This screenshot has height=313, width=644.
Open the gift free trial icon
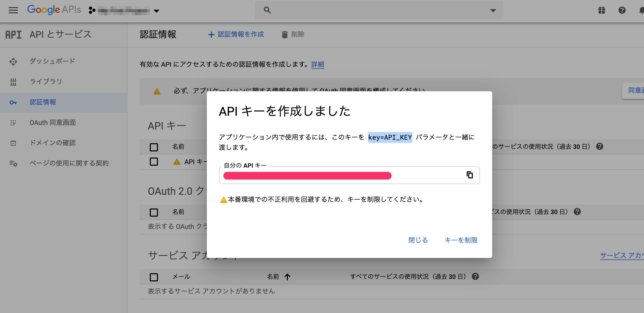(x=601, y=10)
